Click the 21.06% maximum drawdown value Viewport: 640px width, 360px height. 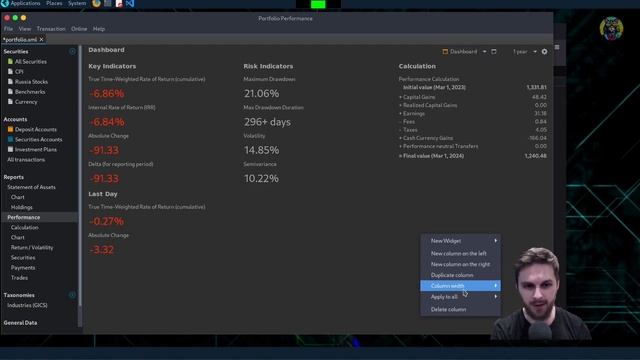(262, 93)
